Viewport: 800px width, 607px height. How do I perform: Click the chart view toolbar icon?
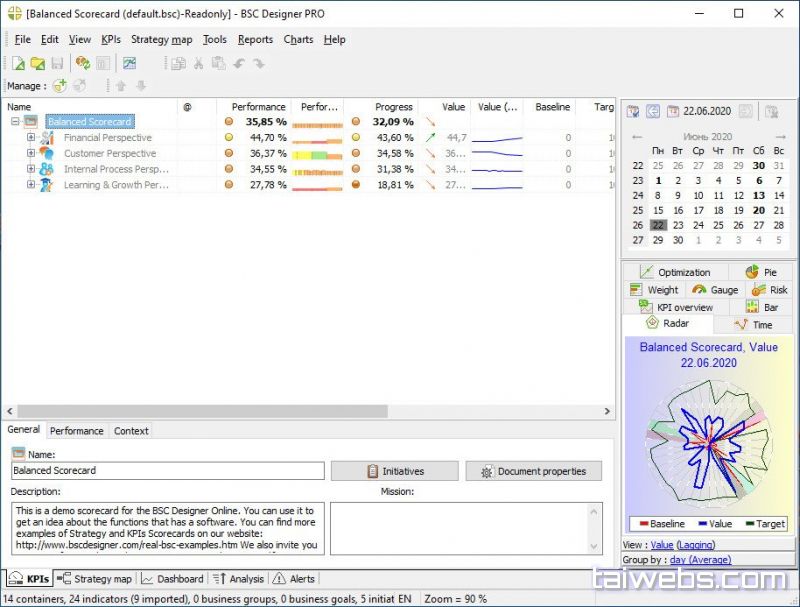[x=129, y=64]
